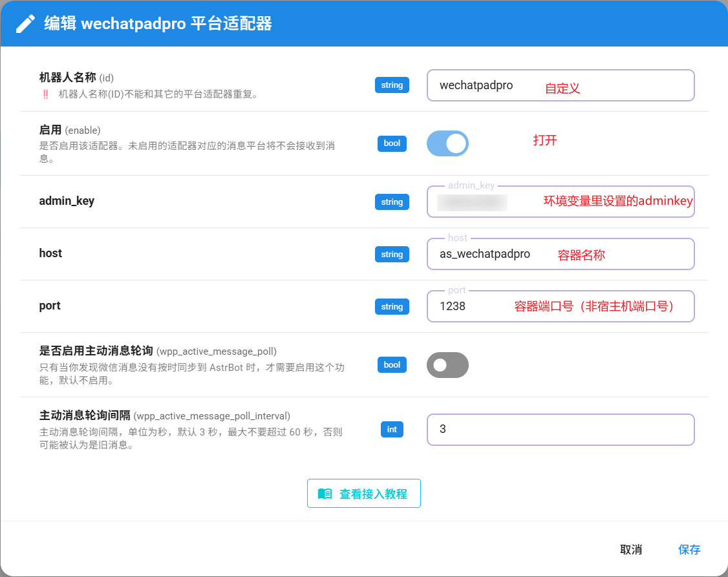Click 取消 to cancel editing
This screenshot has width=728, height=577.
[631, 550]
